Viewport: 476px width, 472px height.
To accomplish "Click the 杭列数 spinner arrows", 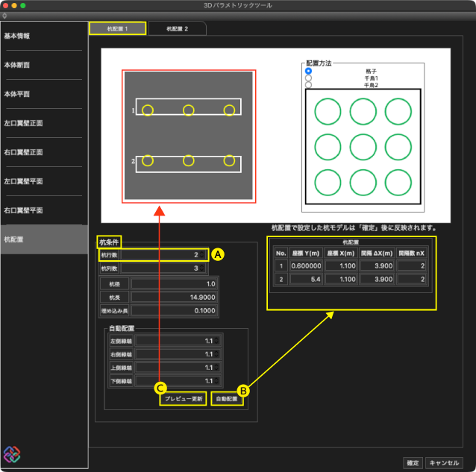I will pyautogui.click(x=202, y=268).
